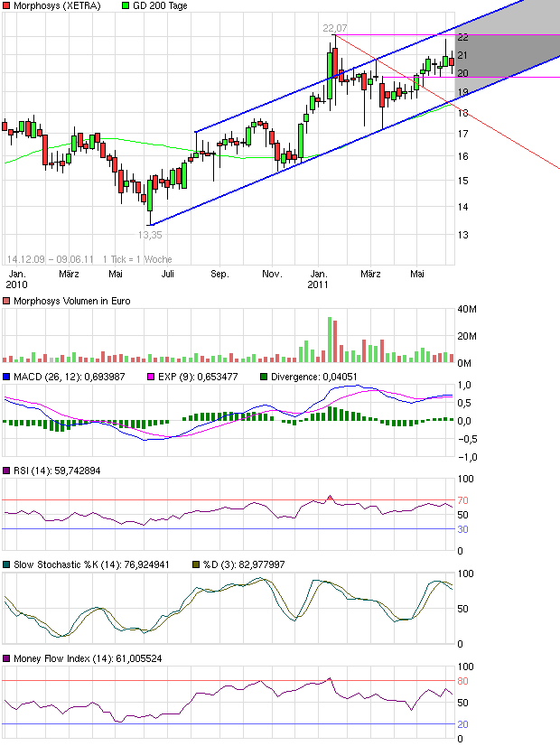Click the Slow Stochastic %K legend square
The height and width of the screenshot is (746, 560).
coord(6,564)
